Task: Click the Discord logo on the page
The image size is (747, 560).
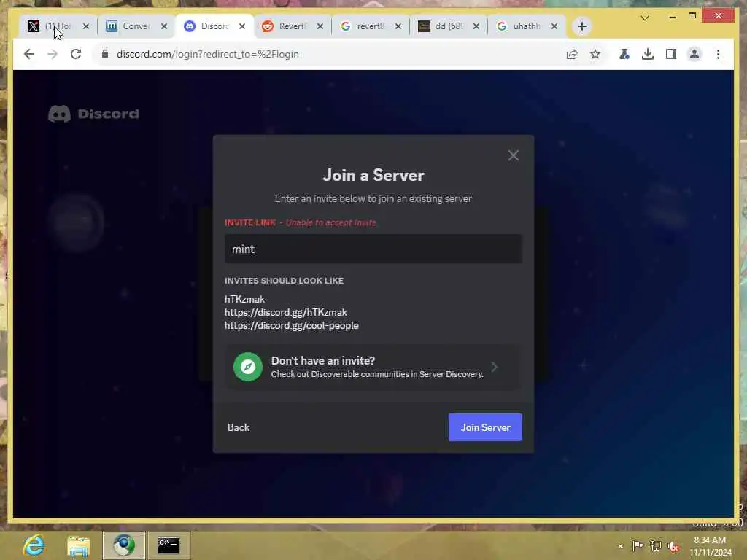Action: (93, 114)
